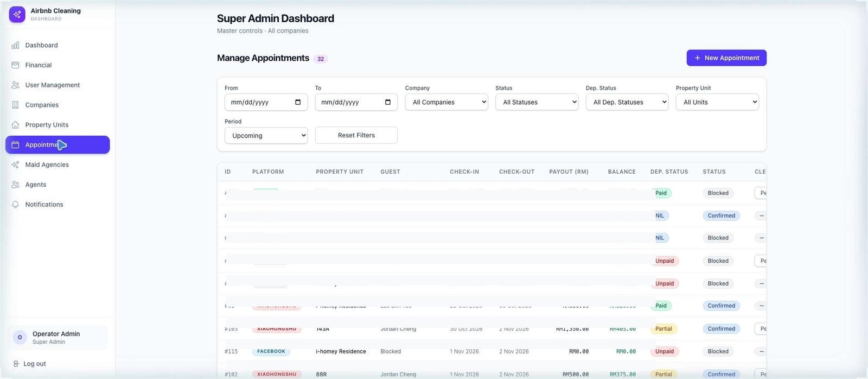The width and height of the screenshot is (868, 379).
Task: Click the BALANCE column header
Action: coord(622,172)
